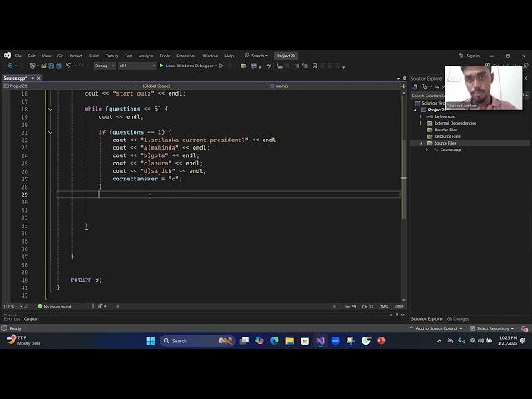The image size is (532, 399).
Task: Open the Zoom app from the taskbar
Action: click(x=336, y=341)
